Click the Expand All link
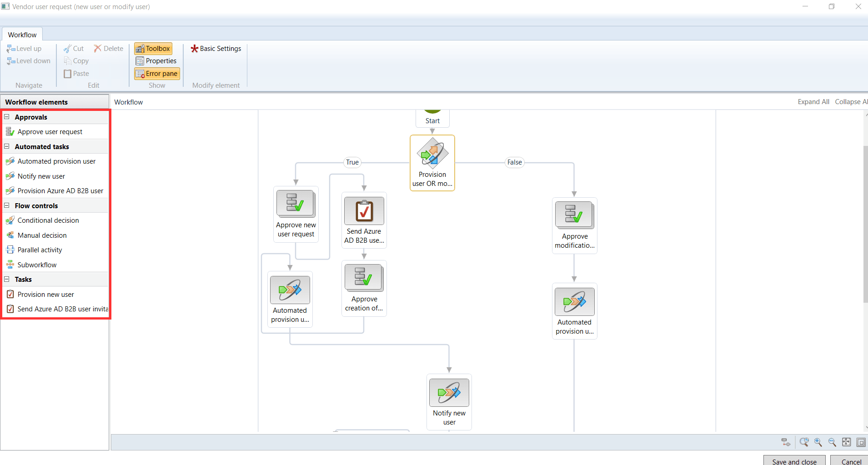The height and width of the screenshot is (465, 868). (x=813, y=101)
